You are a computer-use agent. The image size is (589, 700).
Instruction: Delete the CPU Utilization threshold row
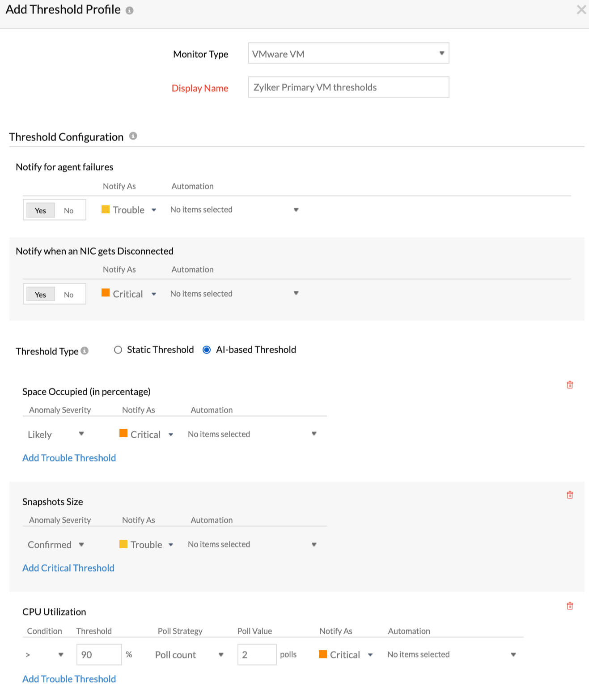click(x=570, y=606)
